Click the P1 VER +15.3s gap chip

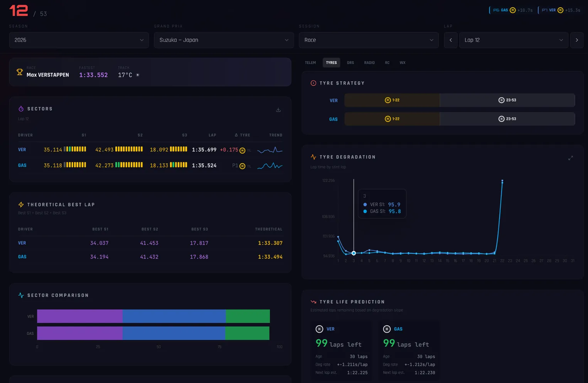tap(559, 10)
